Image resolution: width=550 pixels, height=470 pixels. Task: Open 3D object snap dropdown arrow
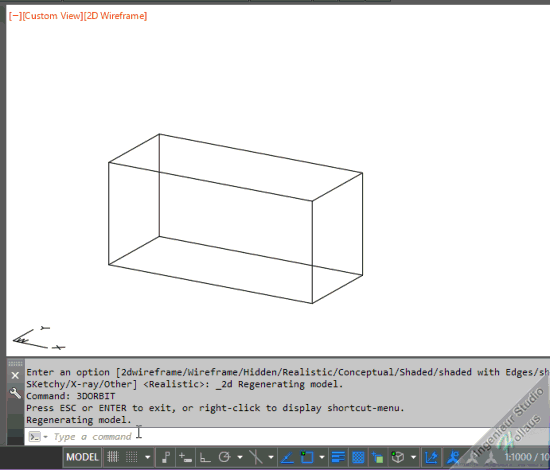414,457
